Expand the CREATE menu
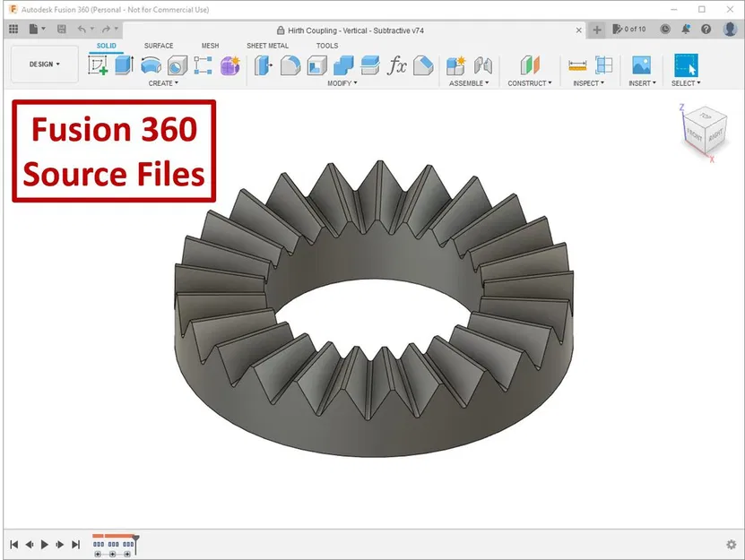Screen dimensions: 745x560 click(163, 83)
